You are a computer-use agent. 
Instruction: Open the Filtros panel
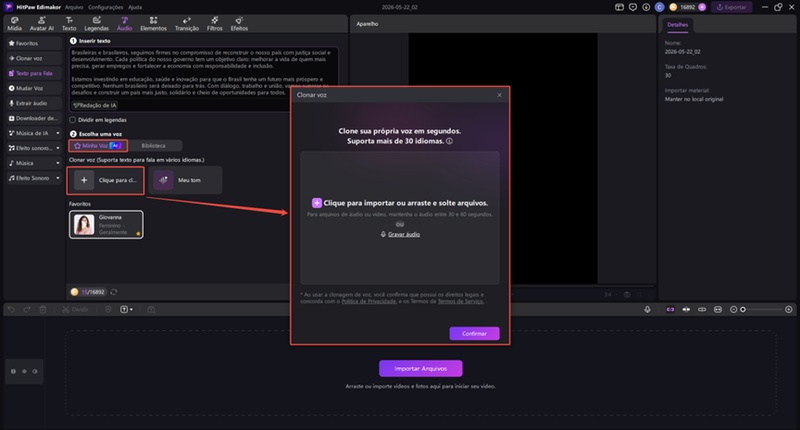214,23
